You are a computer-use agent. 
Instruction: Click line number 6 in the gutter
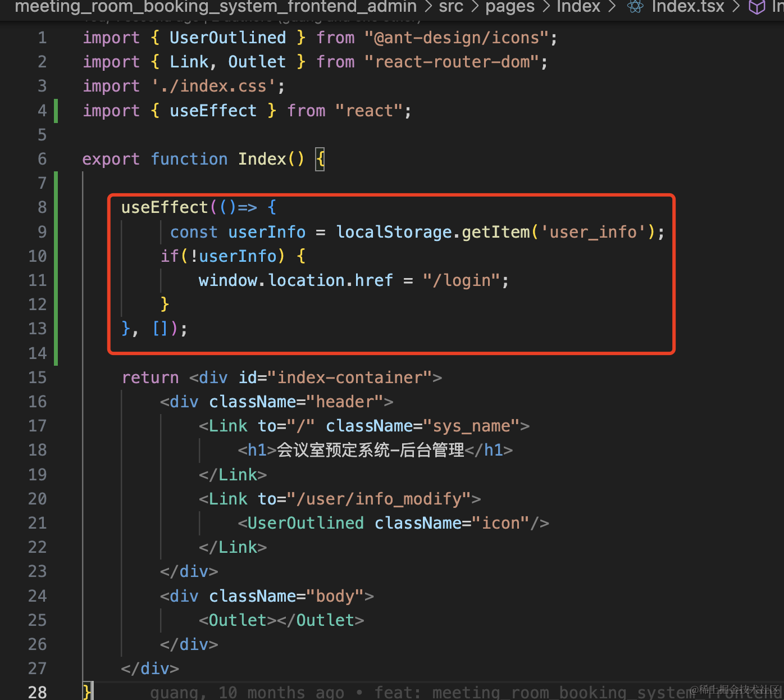pos(42,159)
